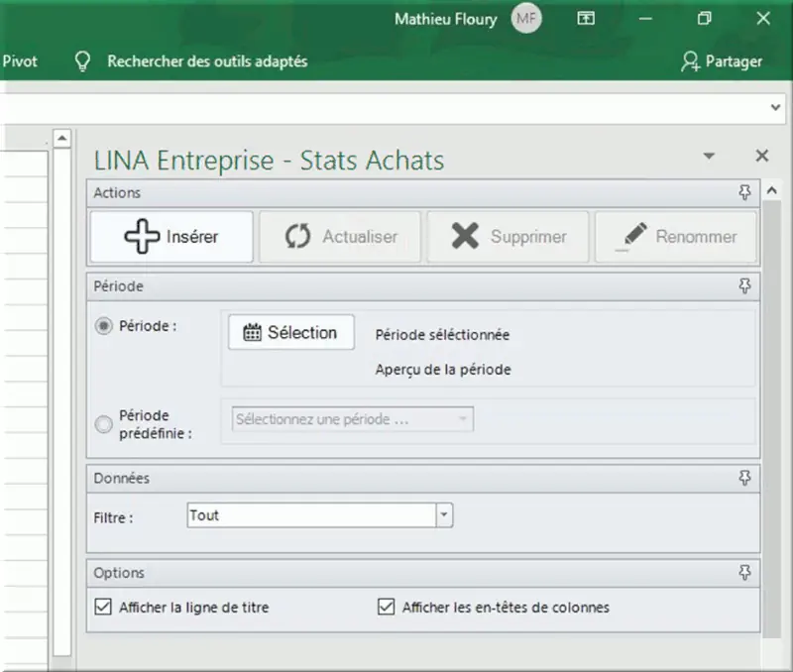Click Rechercher des outils adaptés box
Screen dimensions: 793x672
tap(207, 61)
